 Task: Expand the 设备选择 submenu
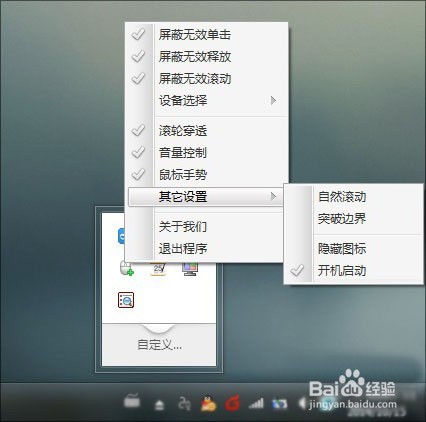pyautogui.click(x=207, y=100)
